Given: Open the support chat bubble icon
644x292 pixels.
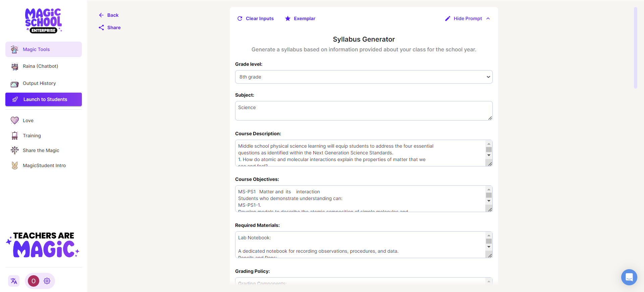Looking at the screenshot, I should click(629, 277).
